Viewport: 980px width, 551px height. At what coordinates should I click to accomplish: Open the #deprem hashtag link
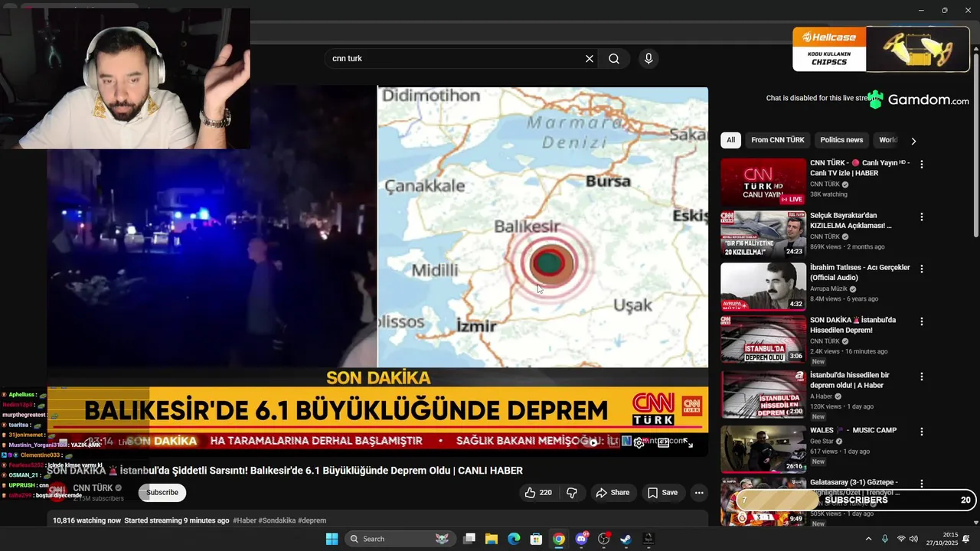pyautogui.click(x=312, y=520)
